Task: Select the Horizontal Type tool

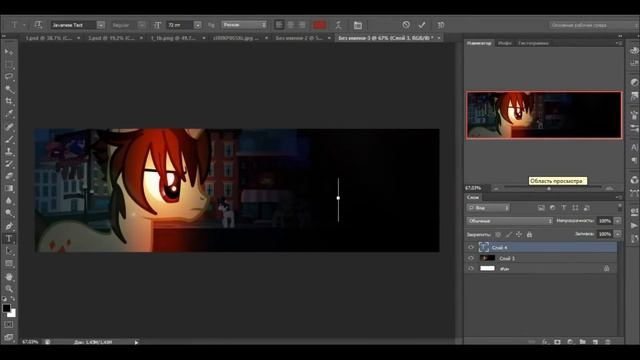Action: tap(9, 239)
